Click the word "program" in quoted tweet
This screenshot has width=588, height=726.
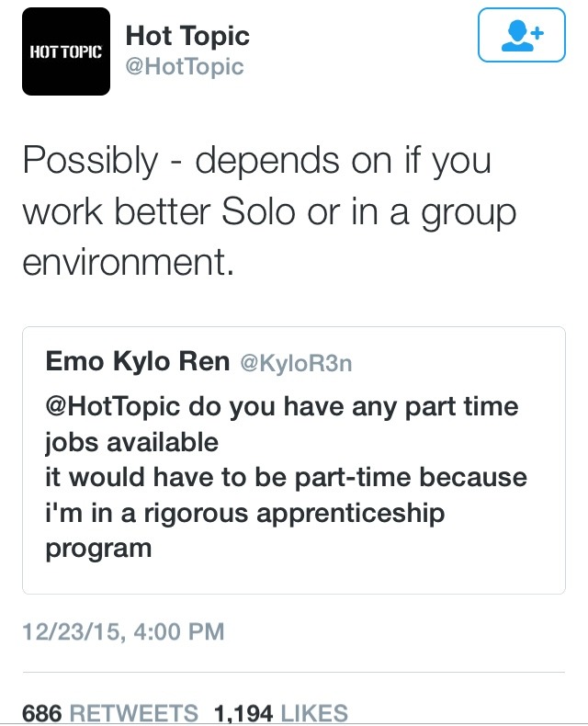pyautogui.click(x=98, y=549)
